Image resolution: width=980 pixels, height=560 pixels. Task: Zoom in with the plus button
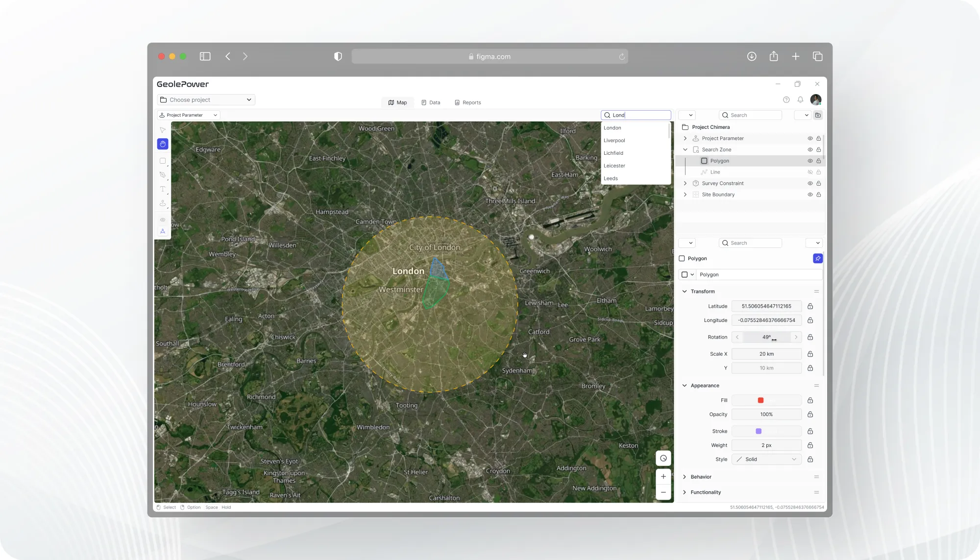(663, 476)
